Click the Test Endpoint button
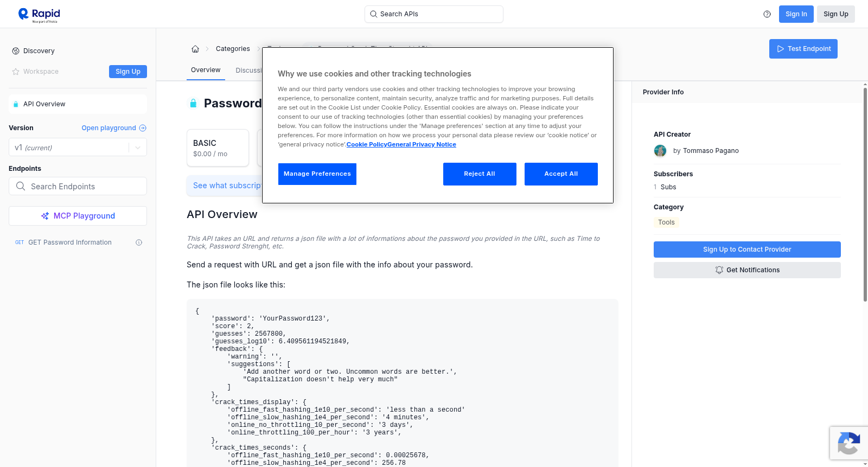This screenshot has width=868, height=467. 803,49
